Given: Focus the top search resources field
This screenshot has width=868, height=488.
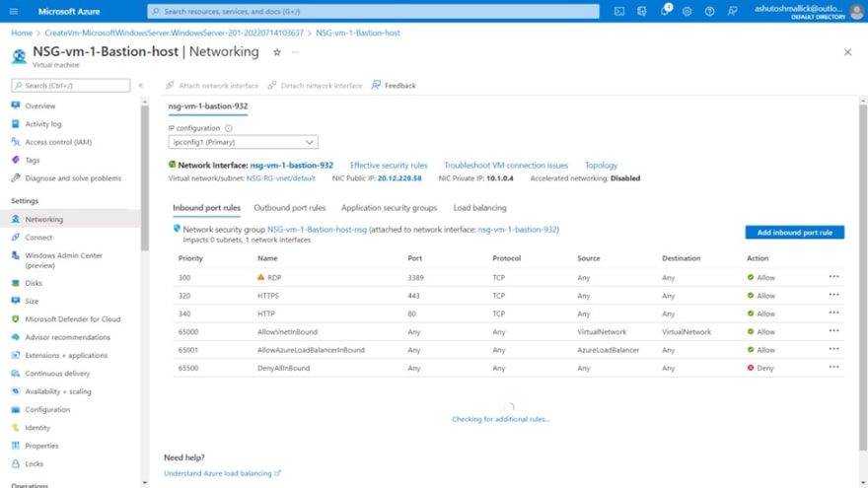Looking at the screenshot, I should (373, 11).
